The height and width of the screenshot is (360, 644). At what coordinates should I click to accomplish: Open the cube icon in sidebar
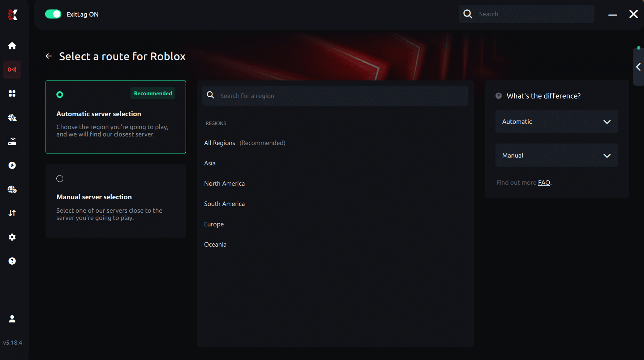(12, 117)
